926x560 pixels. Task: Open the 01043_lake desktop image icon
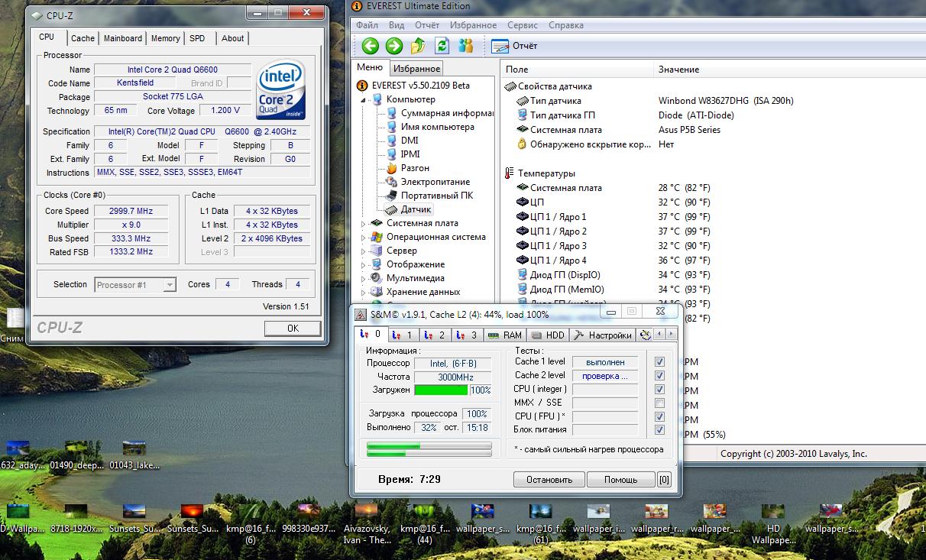tap(134, 448)
